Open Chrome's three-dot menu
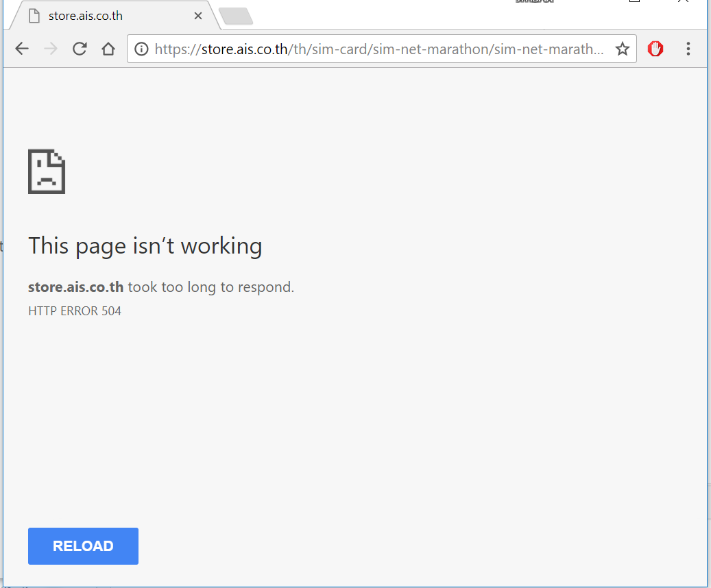711x588 pixels. click(688, 49)
